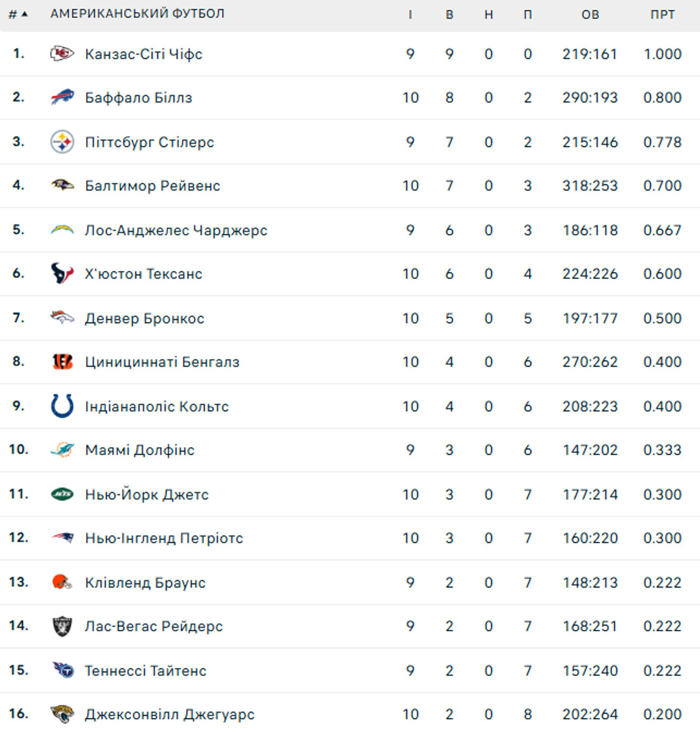Click the Kansas City Chiefs logo

62,54
